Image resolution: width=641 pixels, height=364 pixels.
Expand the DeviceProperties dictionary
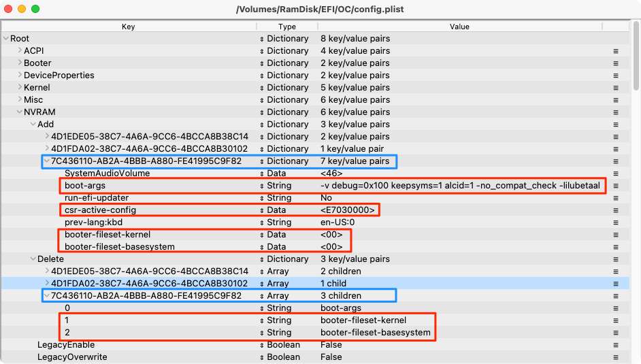tap(20, 75)
